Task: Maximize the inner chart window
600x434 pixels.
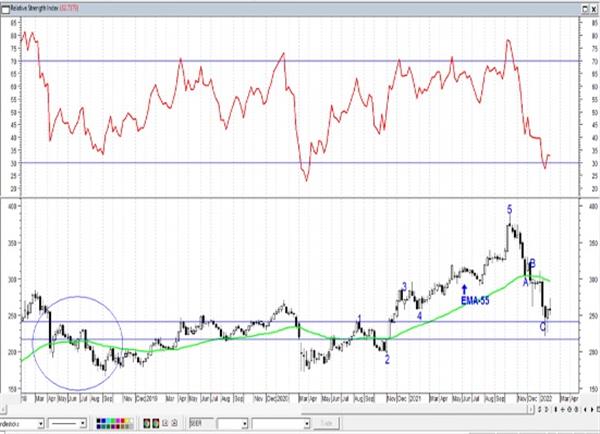Action: coord(585,9)
